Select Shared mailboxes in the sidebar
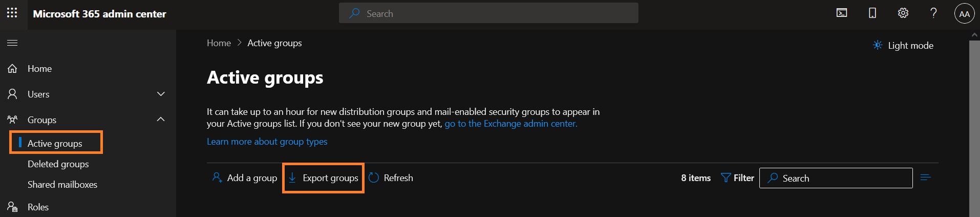 [x=62, y=185]
